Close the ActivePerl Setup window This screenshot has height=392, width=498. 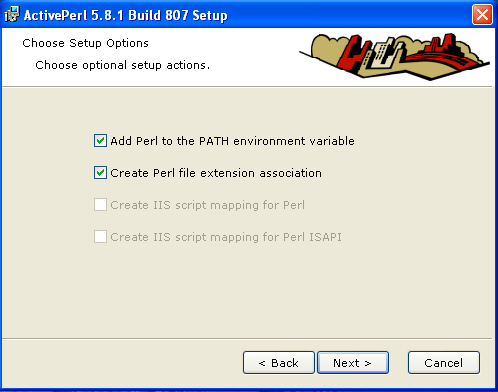pyautogui.click(x=482, y=15)
